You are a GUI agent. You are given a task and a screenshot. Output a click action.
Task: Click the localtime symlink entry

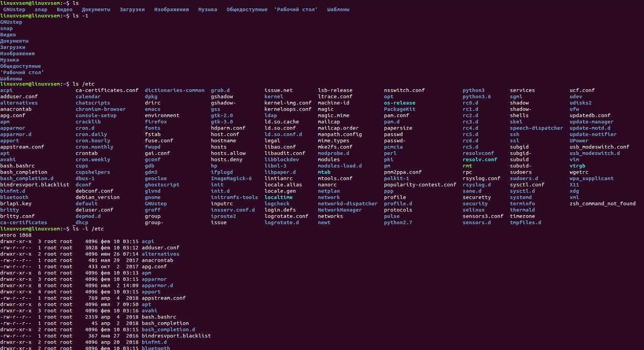278,197
